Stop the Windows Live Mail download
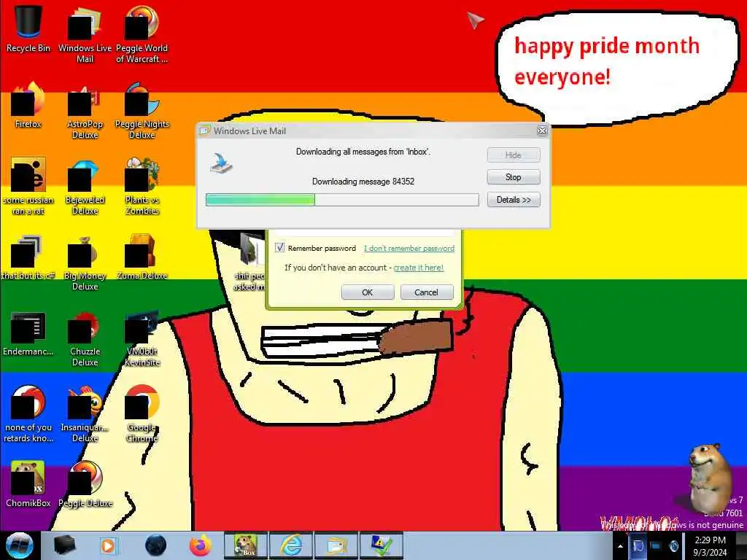This screenshot has width=747, height=560. (x=514, y=177)
